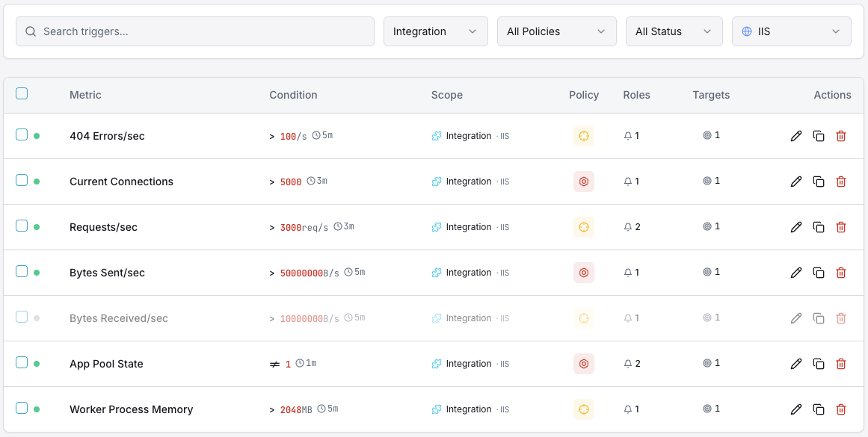Click inside the Search triggers field
This screenshot has width=868, height=437.
pyautogui.click(x=194, y=31)
